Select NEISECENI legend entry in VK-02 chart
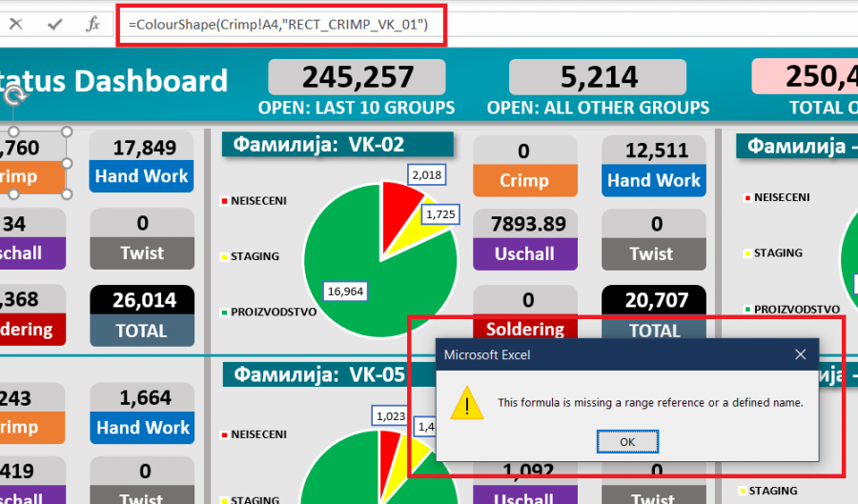Viewport: 858px width, 504px height. (x=254, y=201)
